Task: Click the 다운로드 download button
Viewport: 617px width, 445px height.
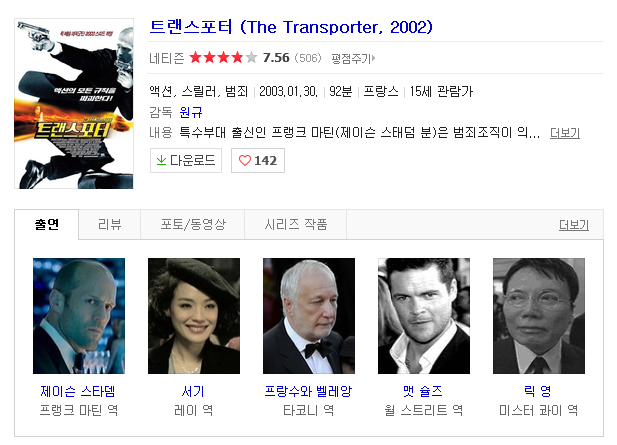Action: [x=186, y=161]
